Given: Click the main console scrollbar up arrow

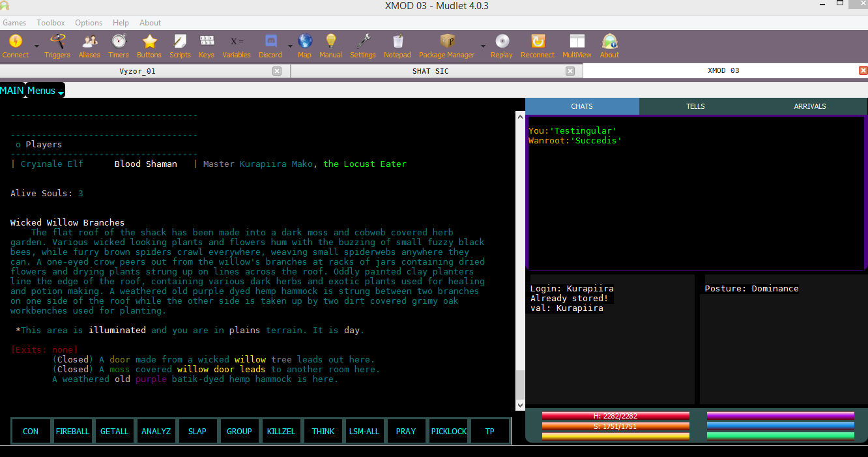Looking at the screenshot, I should (x=520, y=115).
